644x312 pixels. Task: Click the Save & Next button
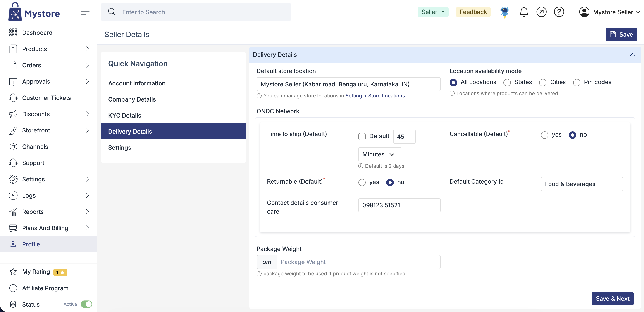612,298
